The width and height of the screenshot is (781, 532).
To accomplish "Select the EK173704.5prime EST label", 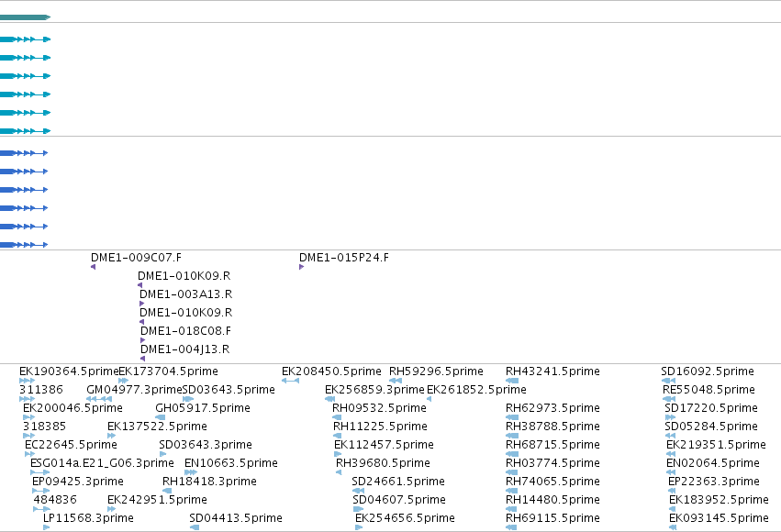I will coord(168,371).
